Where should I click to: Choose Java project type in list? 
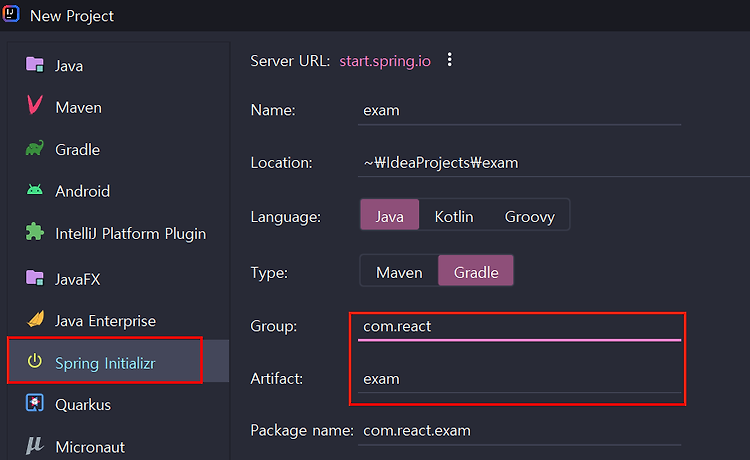point(118,66)
